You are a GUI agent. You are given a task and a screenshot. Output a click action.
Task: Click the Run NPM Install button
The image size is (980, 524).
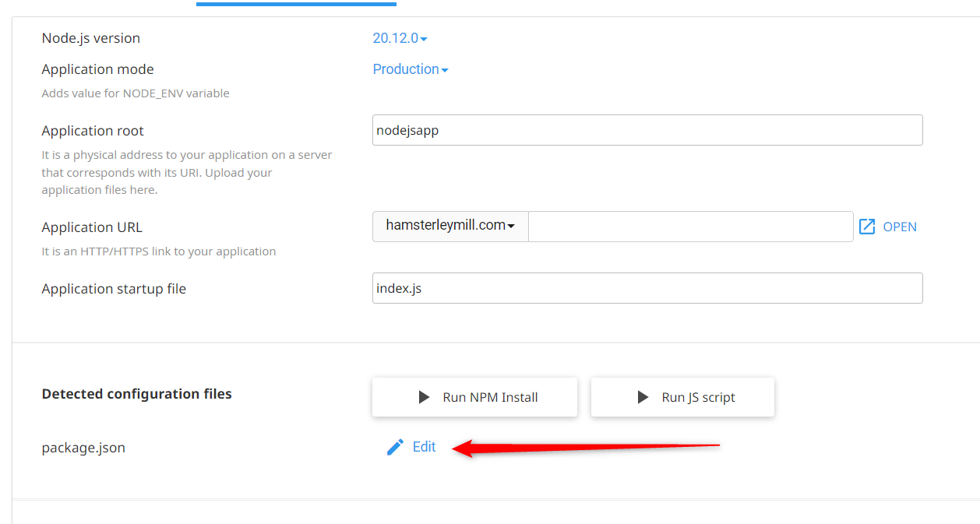(474, 397)
